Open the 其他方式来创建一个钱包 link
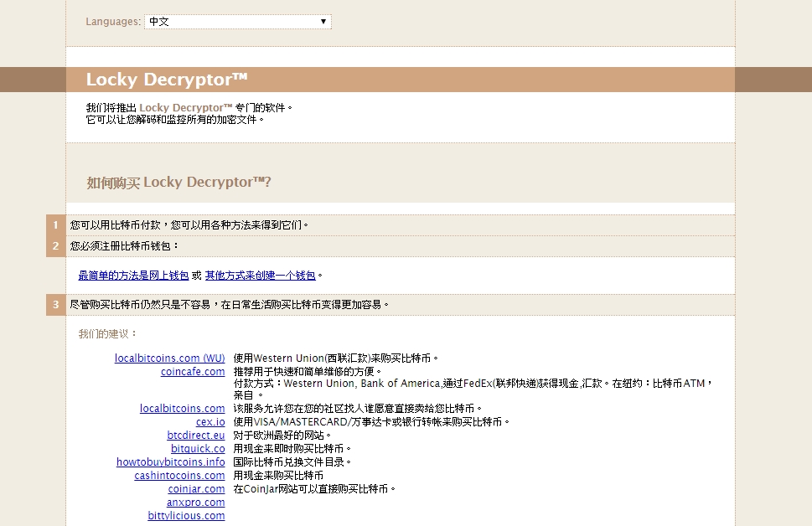Viewport: 812px width, 526px height. tap(261, 276)
